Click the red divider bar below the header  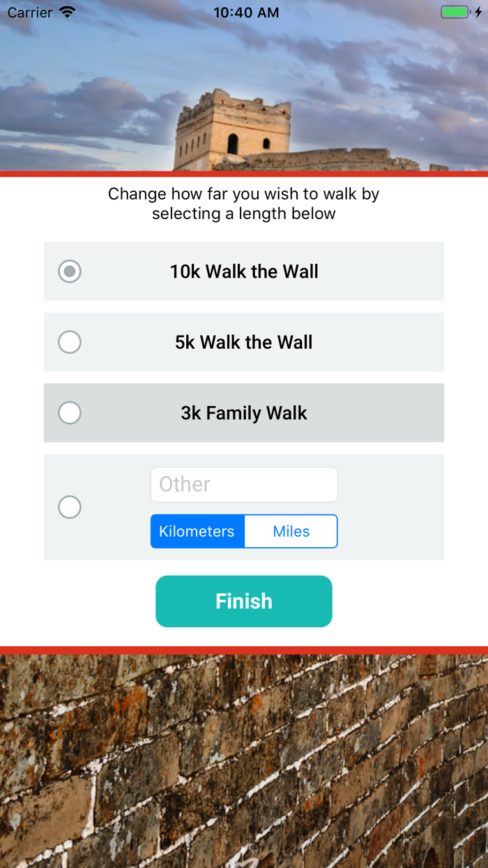[x=244, y=171]
